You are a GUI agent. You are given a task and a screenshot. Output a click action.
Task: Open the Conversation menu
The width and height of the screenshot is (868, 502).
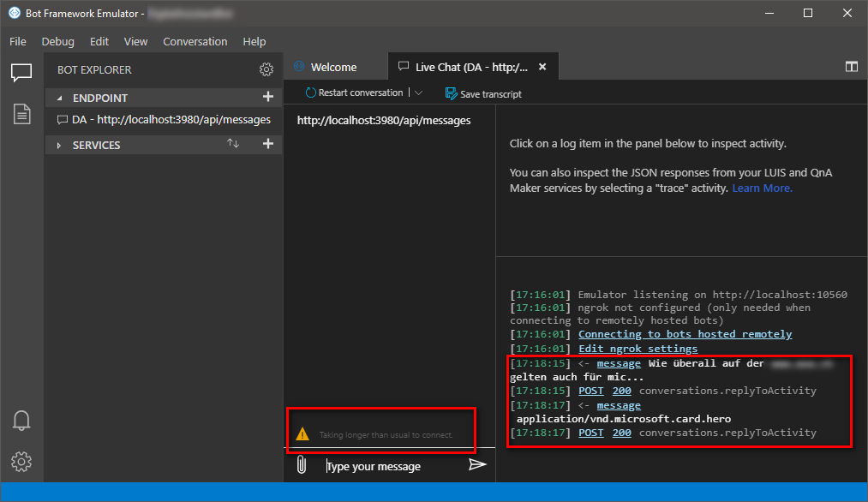195,41
